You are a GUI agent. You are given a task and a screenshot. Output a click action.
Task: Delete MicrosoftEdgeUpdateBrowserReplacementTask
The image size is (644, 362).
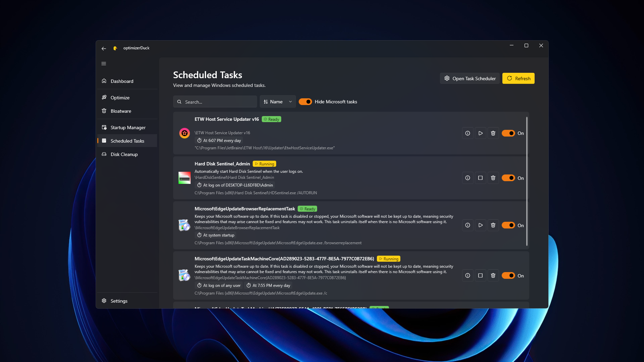coord(493,225)
